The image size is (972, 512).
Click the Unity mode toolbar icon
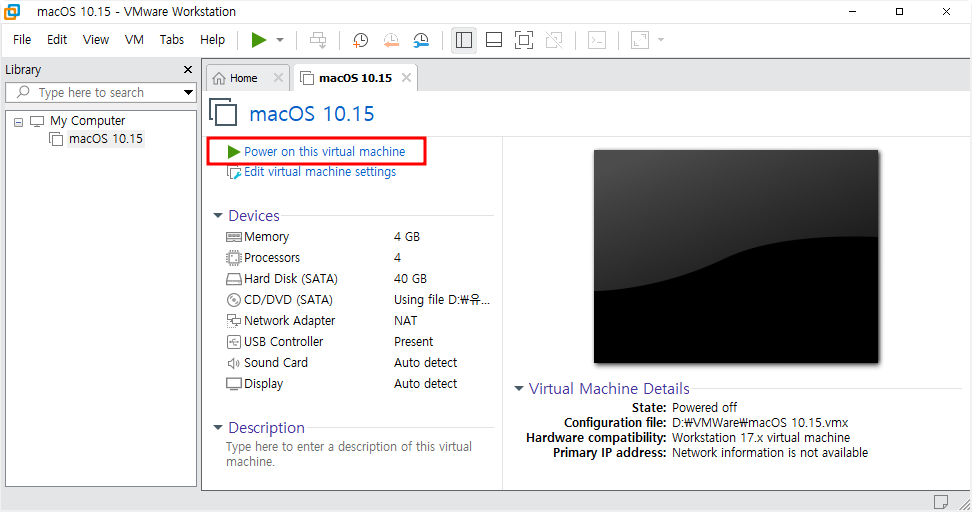click(x=554, y=40)
